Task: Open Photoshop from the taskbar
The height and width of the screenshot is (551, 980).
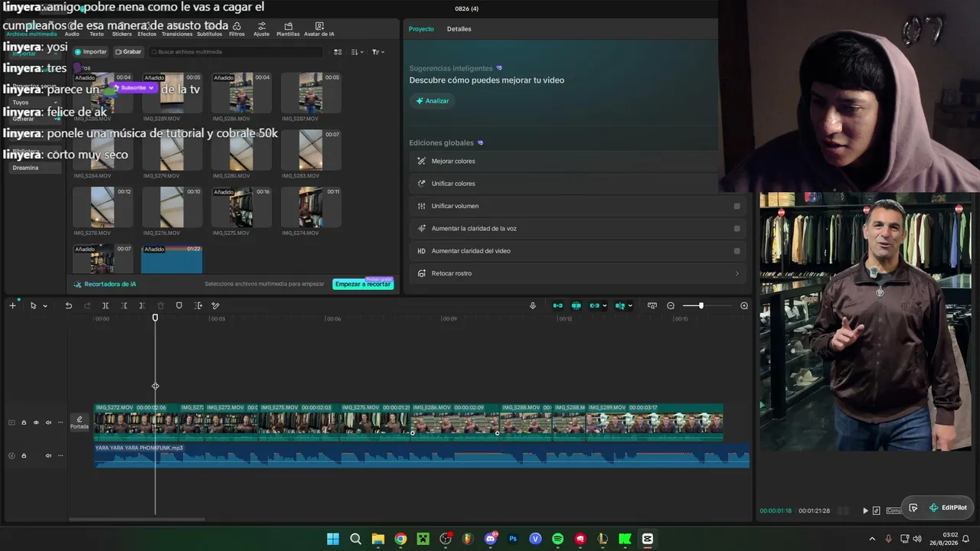Action: click(513, 539)
